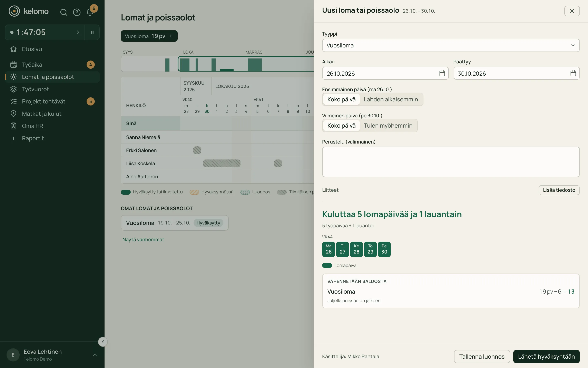This screenshot has width=588, height=368.
Task: Click the kelomo logo icon
Action: click(14, 11)
